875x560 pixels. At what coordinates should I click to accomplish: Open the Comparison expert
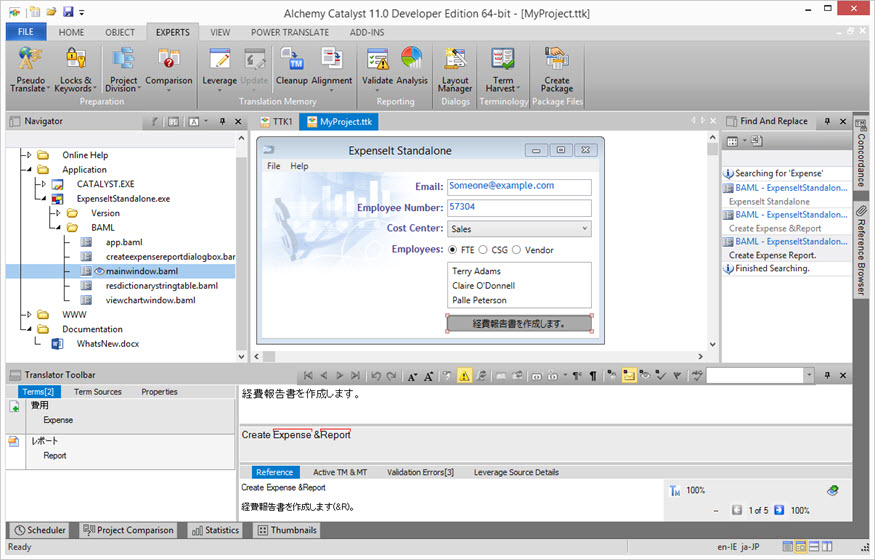[x=169, y=70]
